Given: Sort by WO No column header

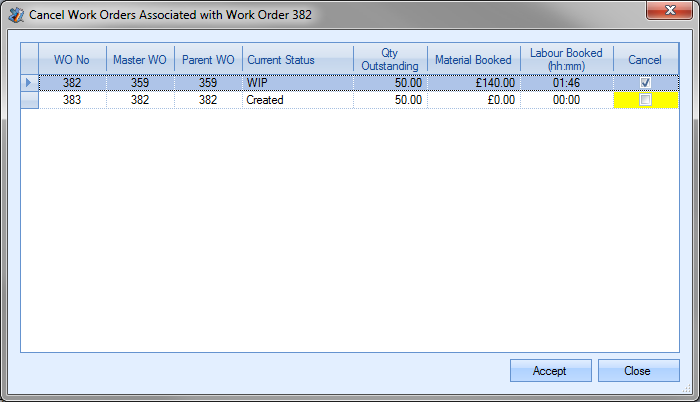Looking at the screenshot, I should 72,59.
